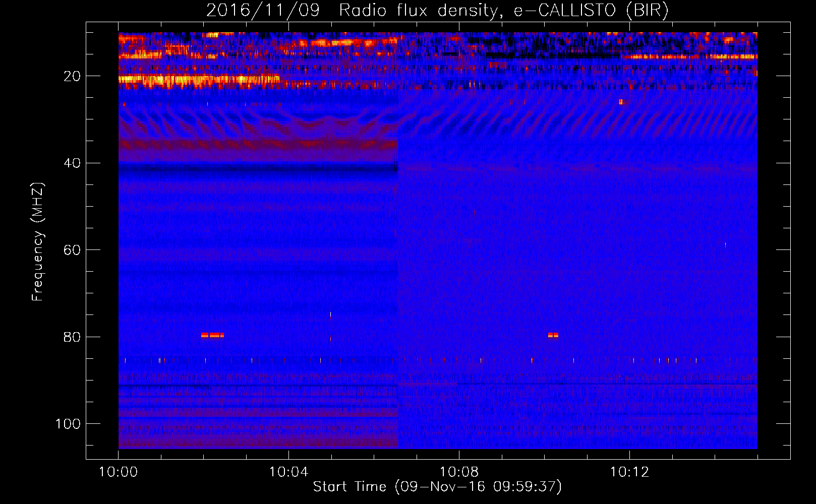816x504 pixels.
Task: Click the date '2016/11/09' in the title
Action: (263, 11)
